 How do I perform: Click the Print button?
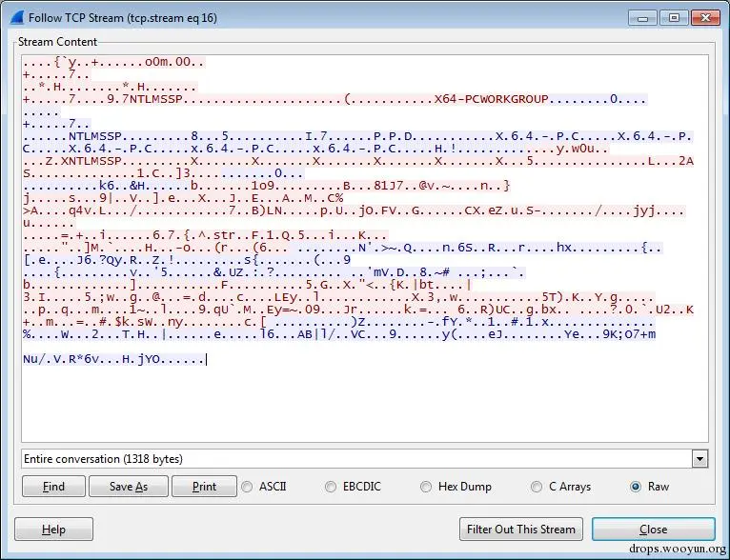[x=204, y=487]
